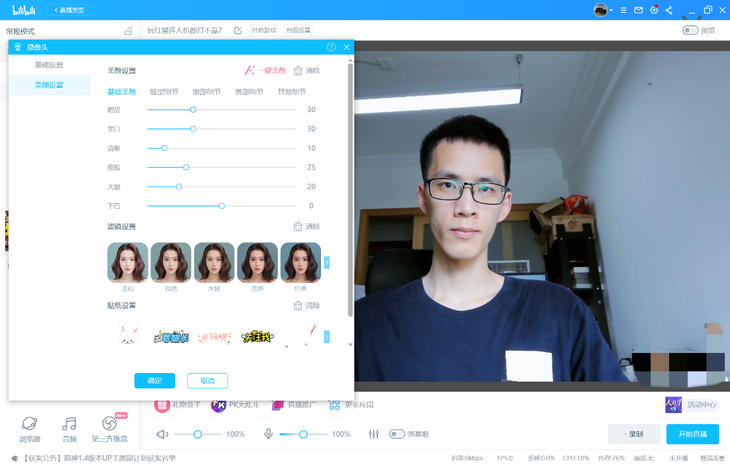730x466 pixels.
Task: Click the help question mark icon in 摄像头 dialog
Action: [331, 47]
